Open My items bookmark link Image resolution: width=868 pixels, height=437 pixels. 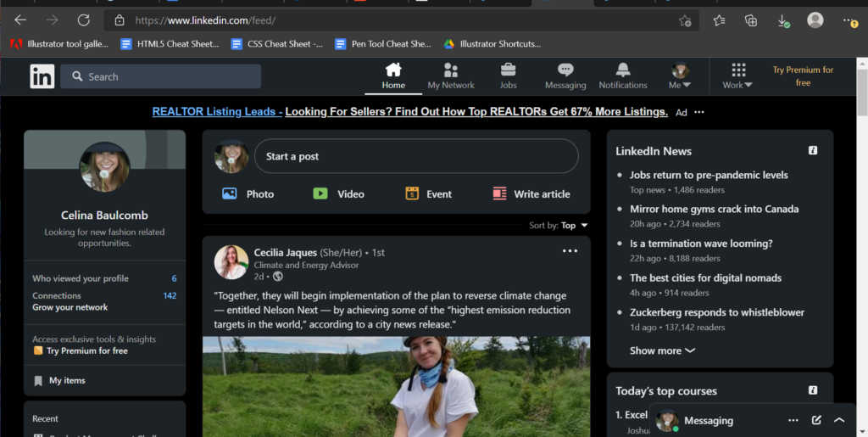(60, 380)
